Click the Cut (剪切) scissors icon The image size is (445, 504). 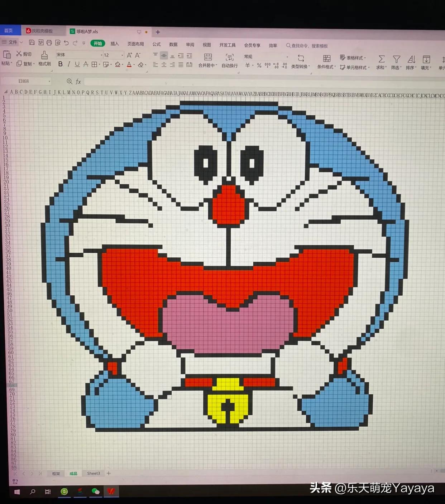19,54
